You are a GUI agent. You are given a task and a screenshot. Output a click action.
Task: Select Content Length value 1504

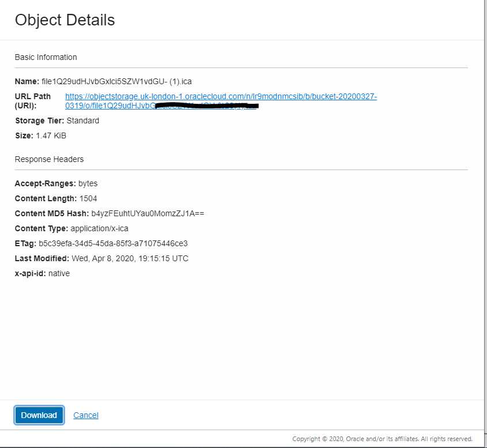88,198
